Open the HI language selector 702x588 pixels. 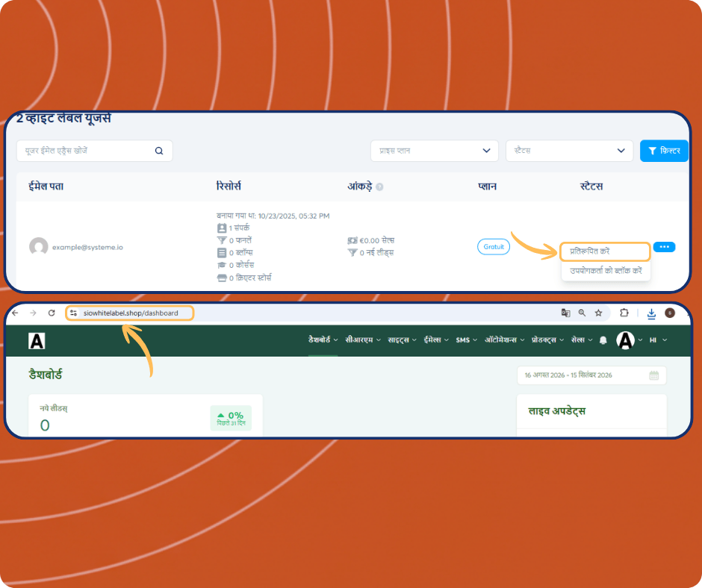point(658,340)
